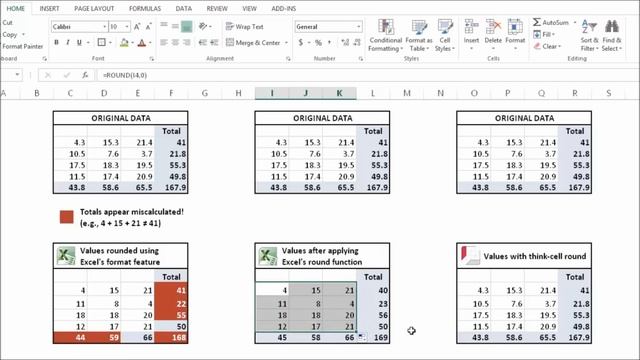Screen dimensions: 640x360
Task: Increase font size icon
Action: coord(137,27)
